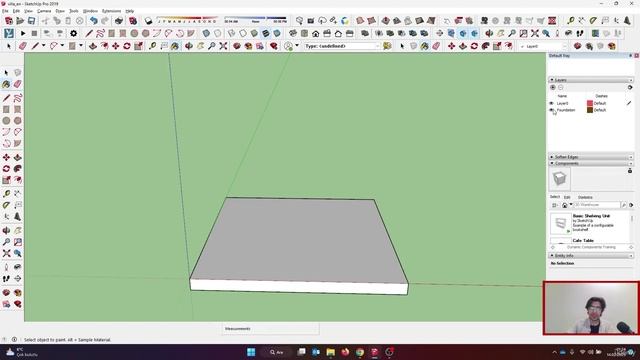Click the Delete Layer minus button
The width and height of the screenshot is (640, 360).
[x=560, y=87]
